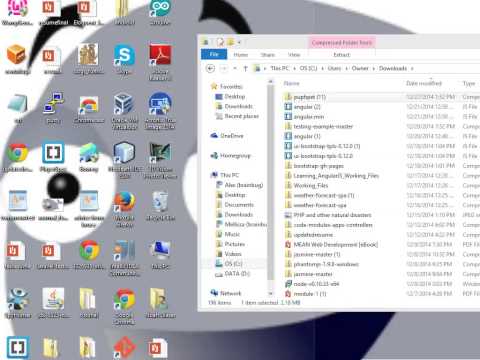Sort files by the Type column
The width and height of the screenshot is (480, 360).
click(x=469, y=83)
